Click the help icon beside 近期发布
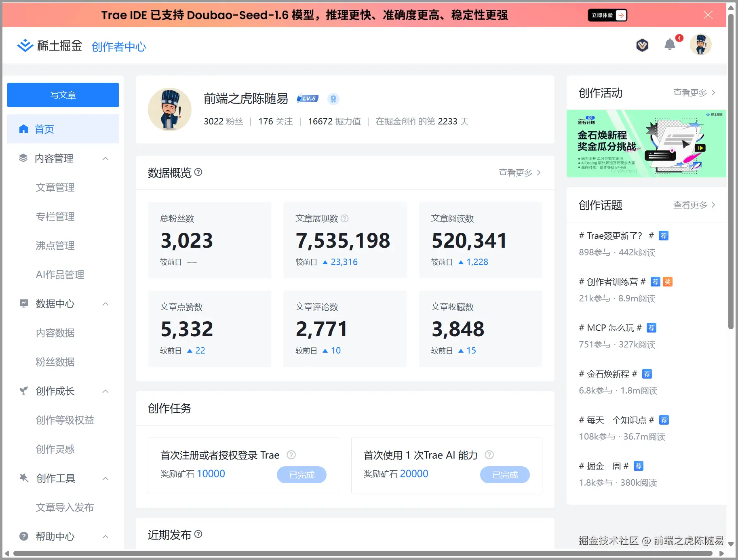The width and height of the screenshot is (738, 560). [x=198, y=534]
